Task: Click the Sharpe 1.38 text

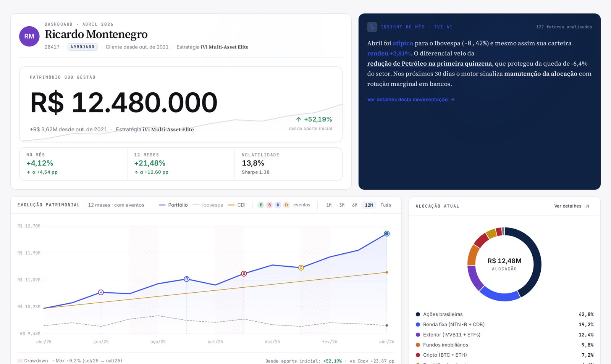Action: coord(255,172)
